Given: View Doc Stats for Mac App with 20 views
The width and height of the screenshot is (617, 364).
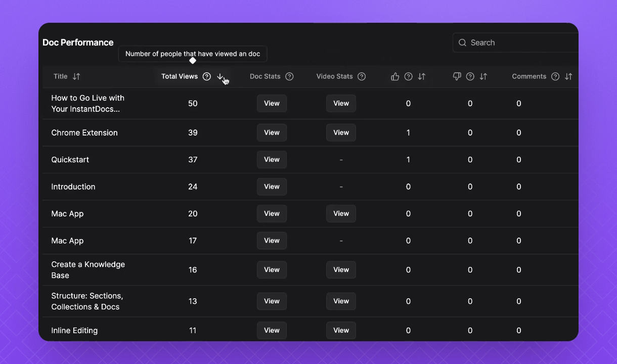Looking at the screenshot, I should [x=272, y=213].
